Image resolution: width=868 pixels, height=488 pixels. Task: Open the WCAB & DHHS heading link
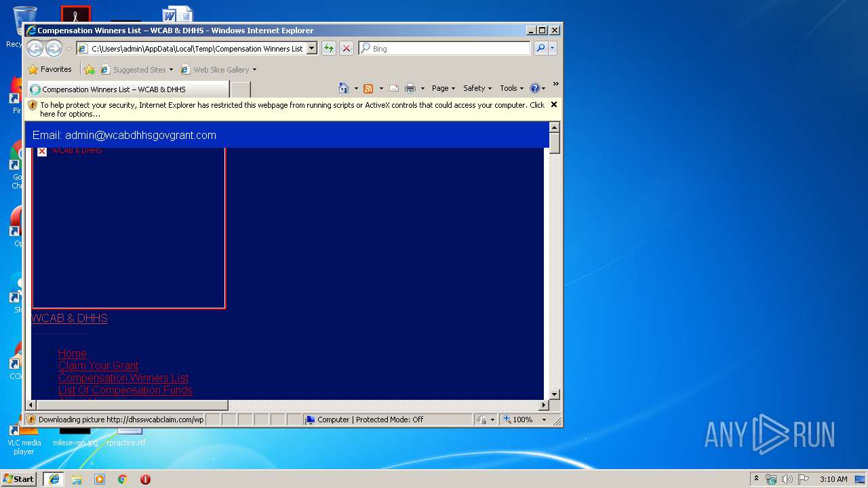click(69, 318)
